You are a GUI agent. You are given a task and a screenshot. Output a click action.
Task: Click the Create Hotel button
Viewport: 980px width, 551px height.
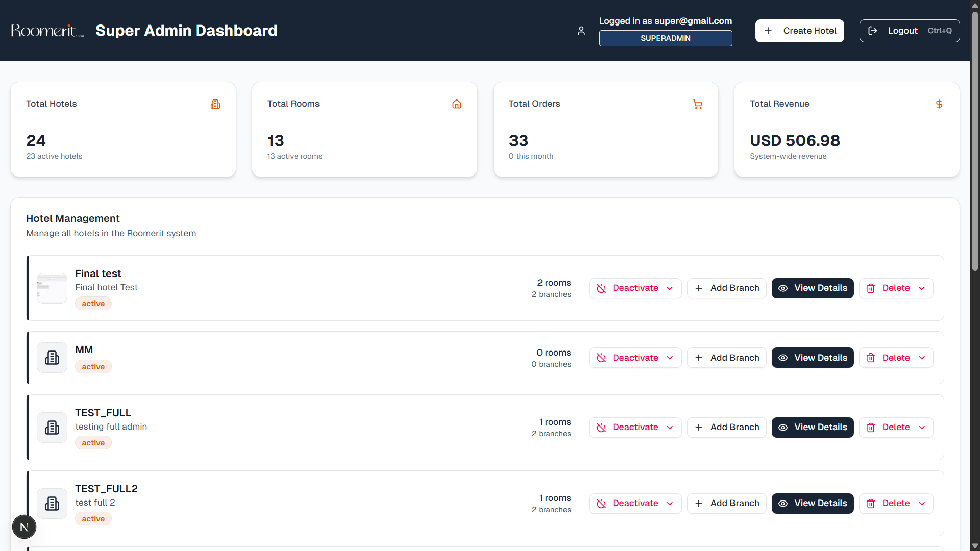(799, 31)
